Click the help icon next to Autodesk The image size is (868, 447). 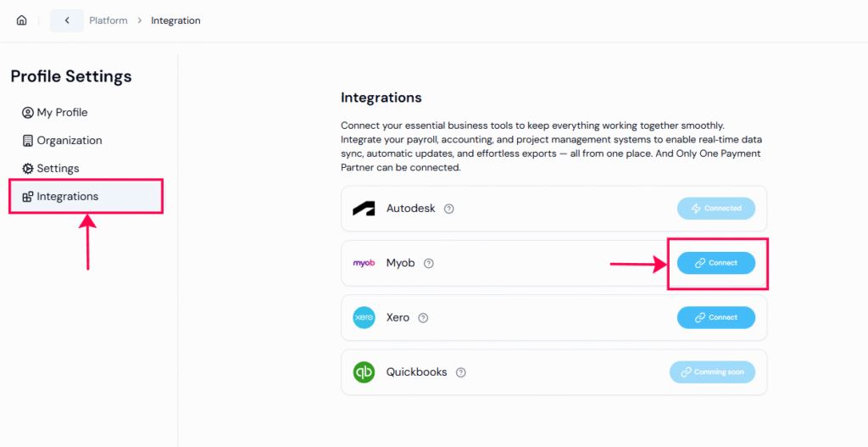coord(449,209)
